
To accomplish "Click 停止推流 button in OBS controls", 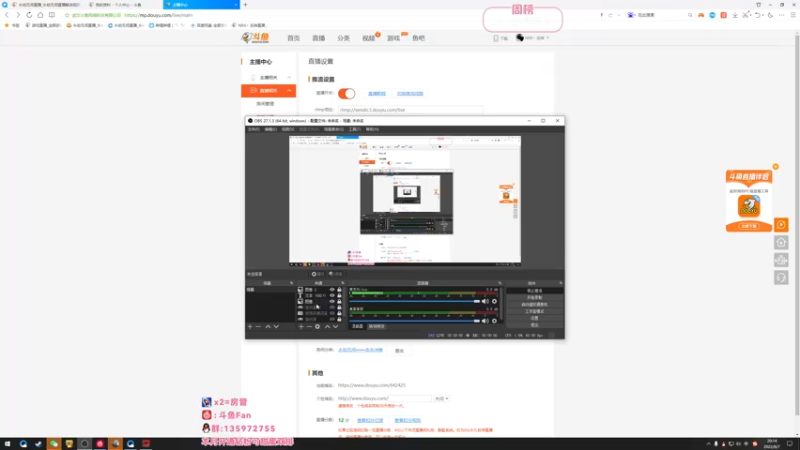I will (x=535, y=291).
